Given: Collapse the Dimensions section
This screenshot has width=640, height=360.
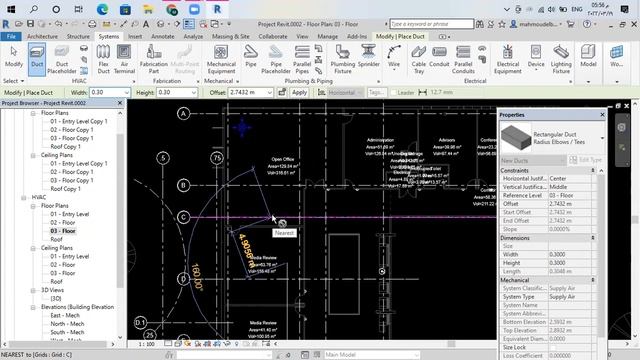Looking at the screenshot, I should [593, 238].
